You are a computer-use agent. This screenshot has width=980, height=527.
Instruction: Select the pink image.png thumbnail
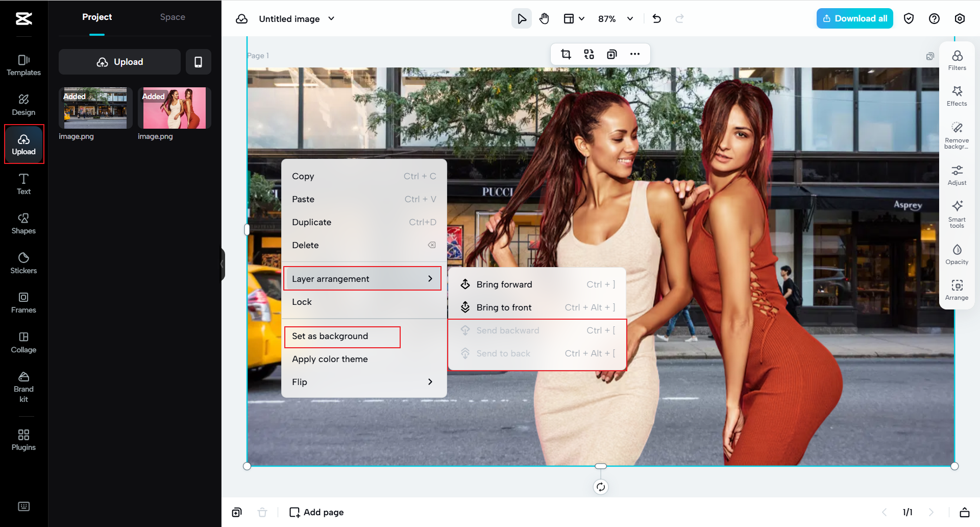pos(174,108)
